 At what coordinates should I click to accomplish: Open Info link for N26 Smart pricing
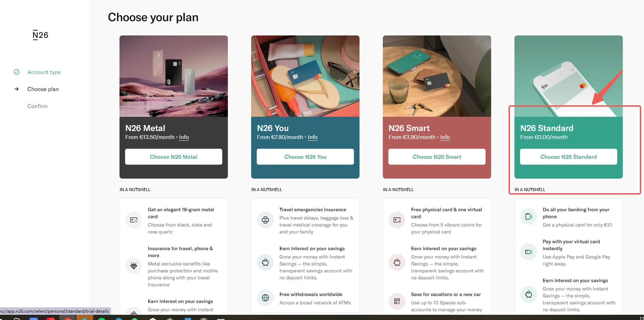tap(445, 137)
